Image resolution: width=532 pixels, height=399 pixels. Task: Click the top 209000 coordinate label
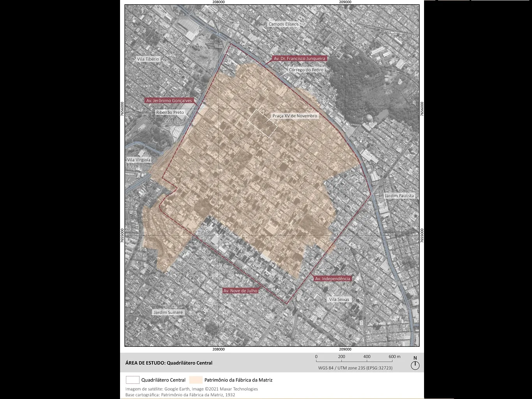pyautogui.click(x=345, y=2)
